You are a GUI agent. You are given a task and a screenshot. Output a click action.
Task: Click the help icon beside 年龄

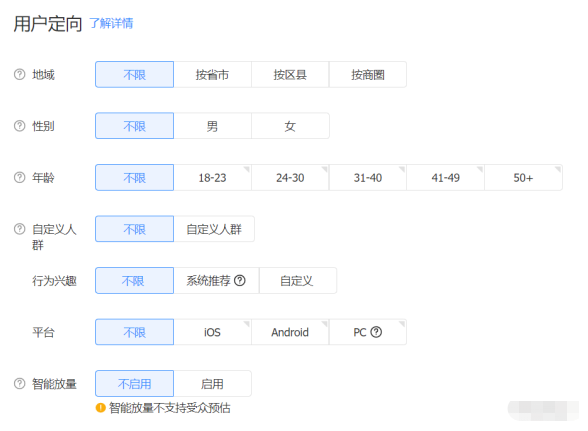[20, 177]
